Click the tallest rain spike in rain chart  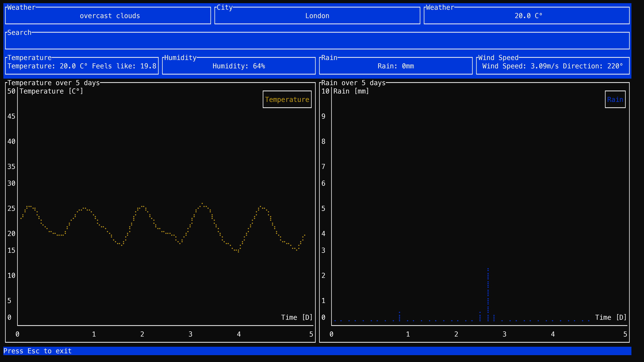tap(488, 295)
